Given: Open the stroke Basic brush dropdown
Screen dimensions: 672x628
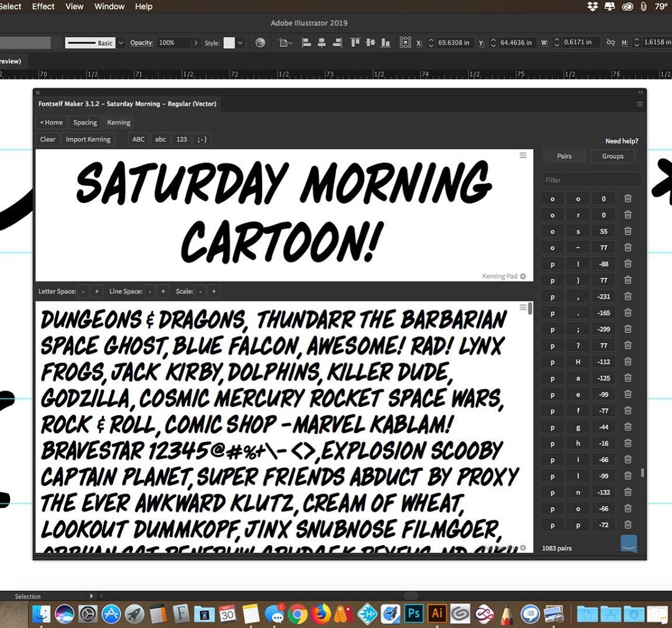Looking at the screenshot, I should point(121,42).
